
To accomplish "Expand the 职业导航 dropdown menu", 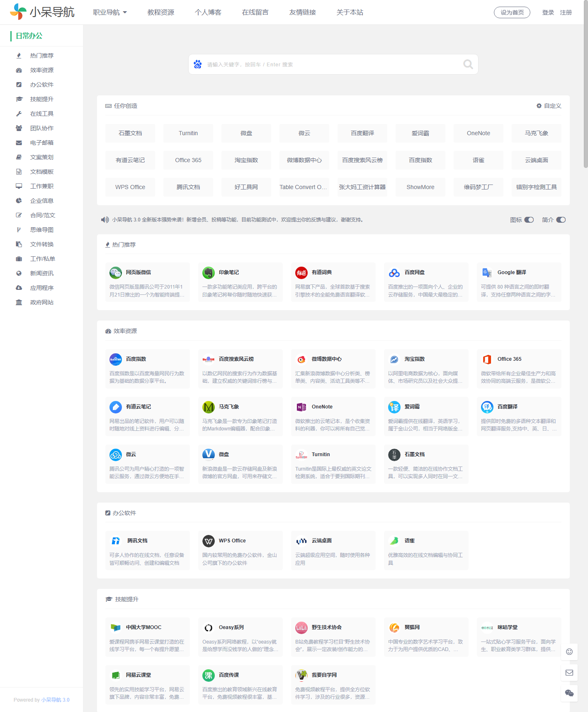I will pos(110,12).
